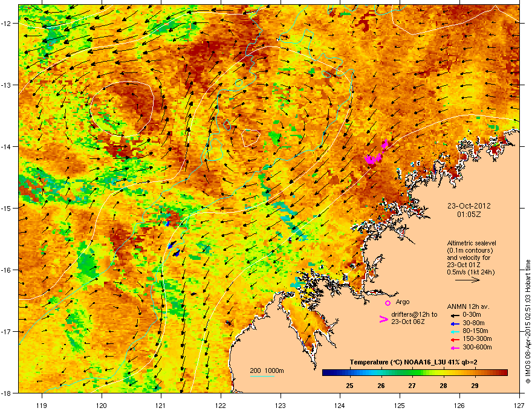Click longitude label 122 on bottom axis

[x=221, y=405]
